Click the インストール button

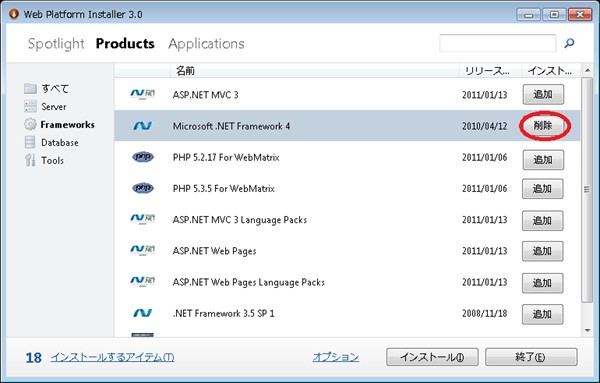coord(432,357)
